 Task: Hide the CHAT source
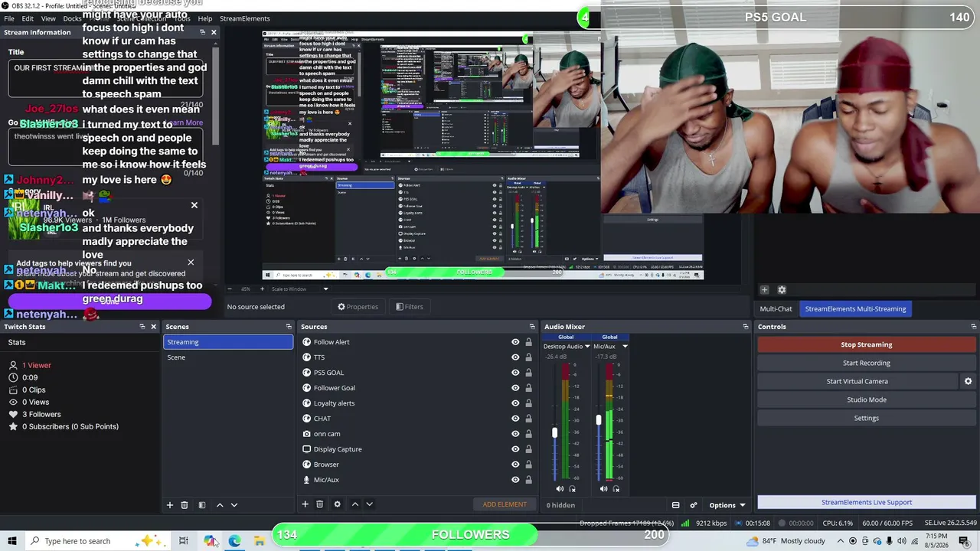coord(515,419)
